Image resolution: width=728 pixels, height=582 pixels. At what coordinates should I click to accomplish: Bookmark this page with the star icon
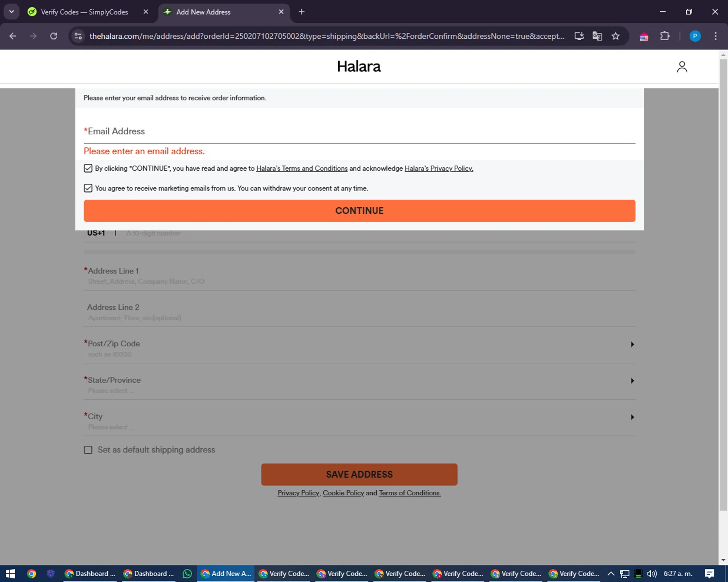point(615,36)
